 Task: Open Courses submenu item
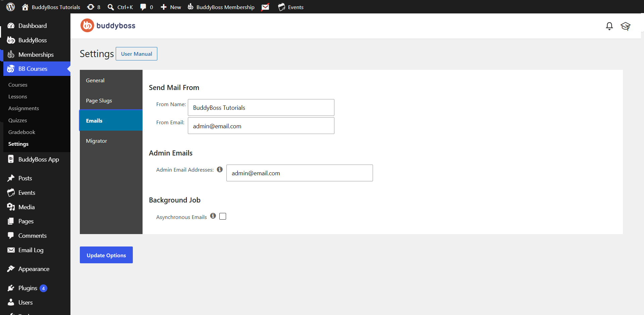(x=18, y=85)
